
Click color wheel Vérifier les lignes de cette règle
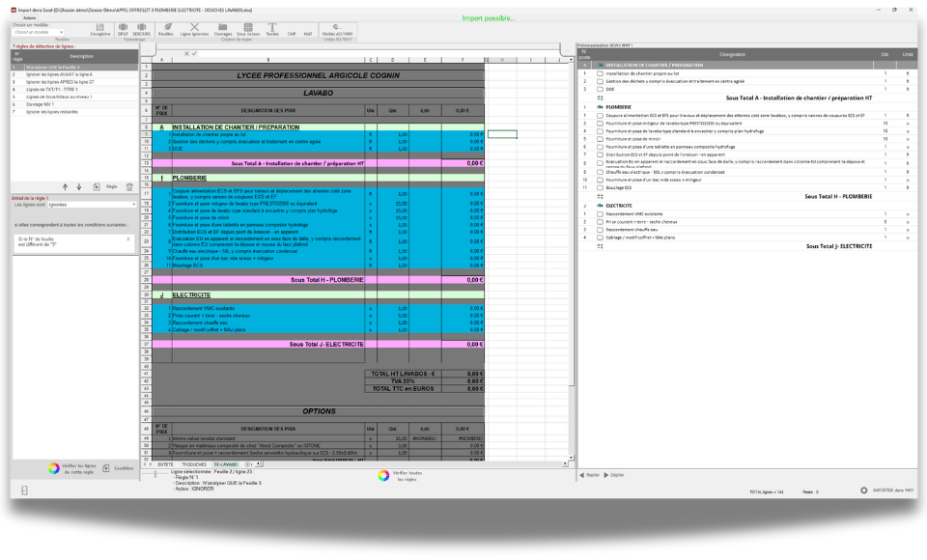tap(54, 468)
